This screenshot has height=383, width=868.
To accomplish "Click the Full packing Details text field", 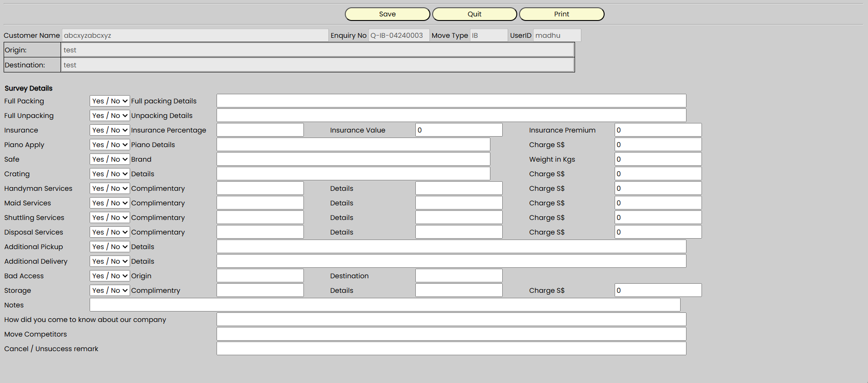I will click(x=451, y=101).
